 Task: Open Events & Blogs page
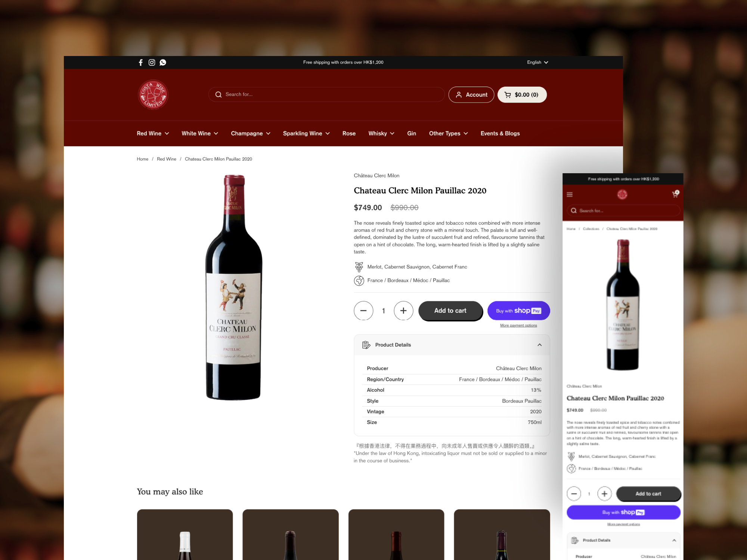(500, 133)
